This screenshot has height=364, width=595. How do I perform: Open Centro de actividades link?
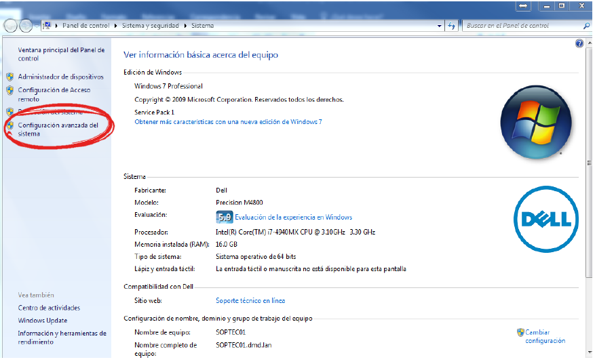49,308
